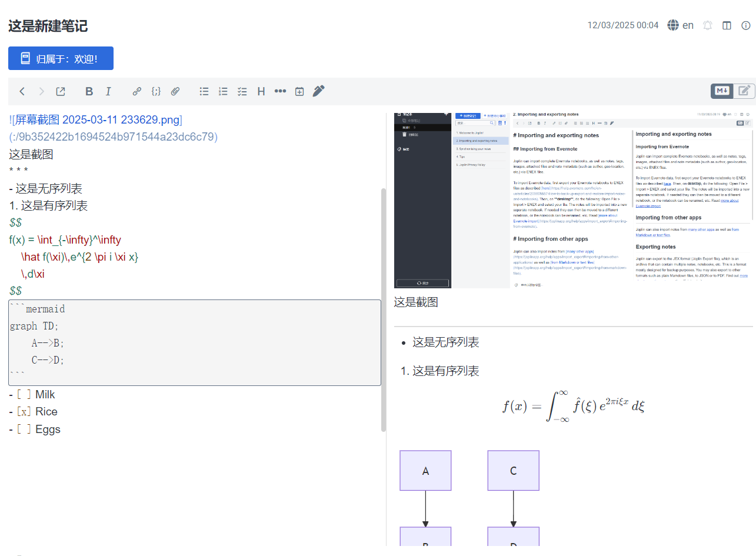Click the 这是截图 line in the editor
The height and width of the screenshot is (556, 756).
(x=31, y=155)
